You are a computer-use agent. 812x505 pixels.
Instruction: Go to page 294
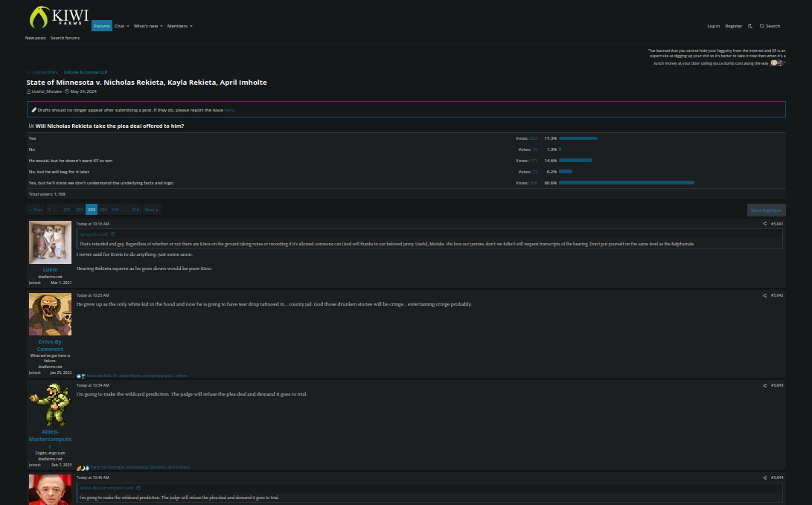(103, 210)
